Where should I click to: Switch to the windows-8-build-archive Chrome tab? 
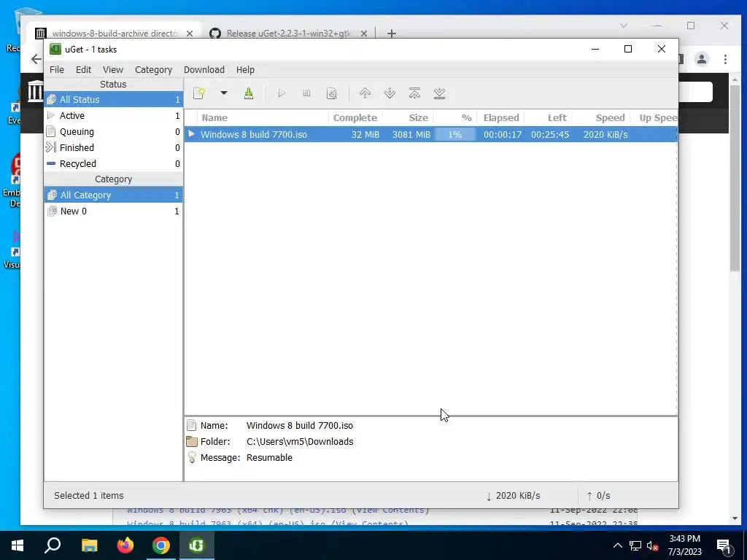coord(115,34)
